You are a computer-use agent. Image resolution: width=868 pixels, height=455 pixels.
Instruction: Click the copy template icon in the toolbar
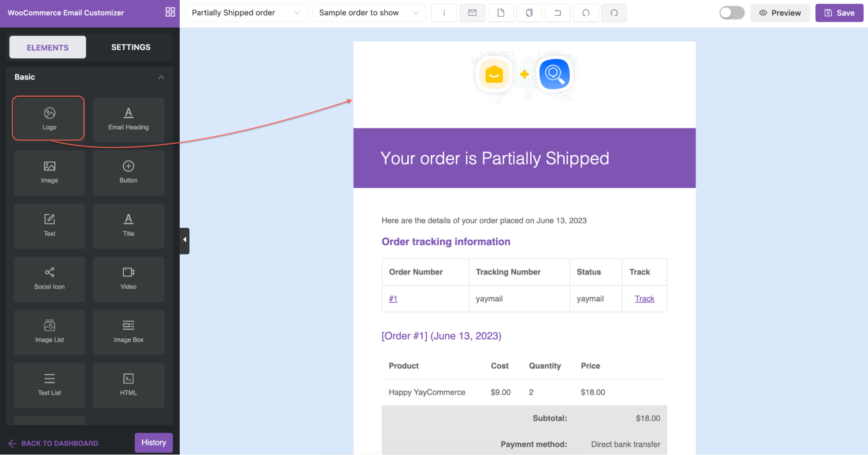529,13
